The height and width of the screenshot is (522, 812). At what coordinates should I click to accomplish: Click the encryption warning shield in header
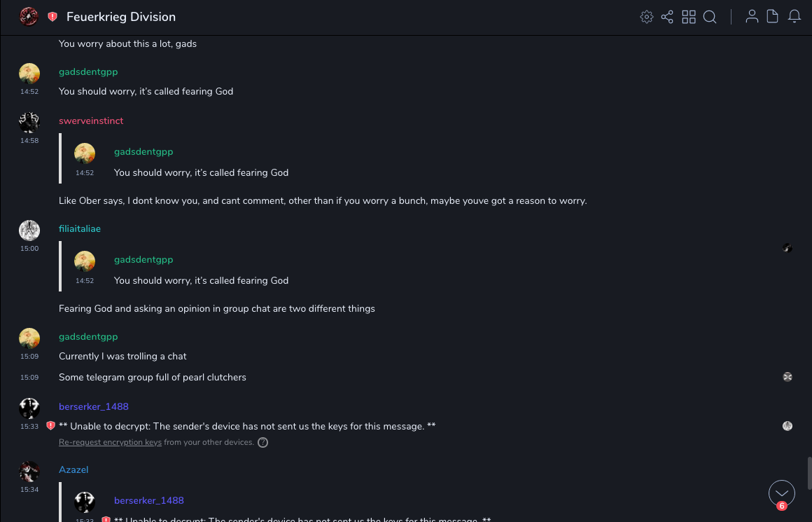click(x=52, y=17)
